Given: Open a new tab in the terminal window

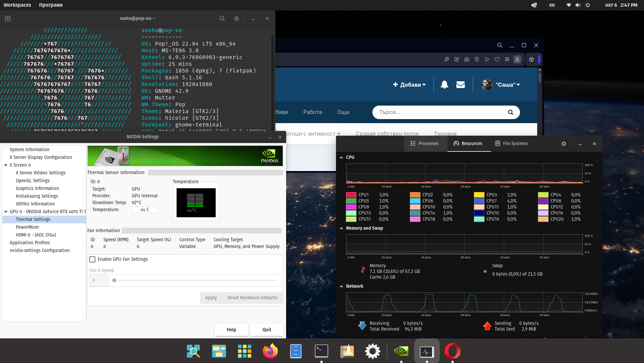Looking at the screenshot, I should coord(8,19).
